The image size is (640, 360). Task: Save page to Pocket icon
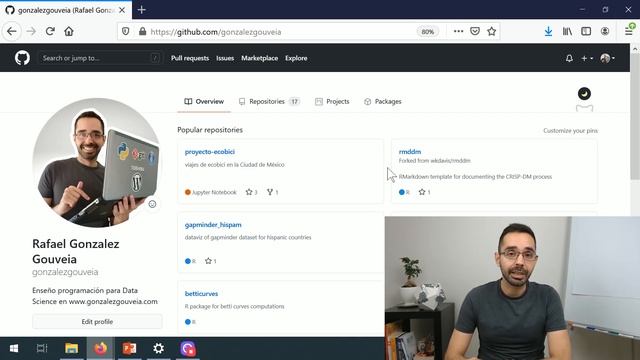click(475, 31)
